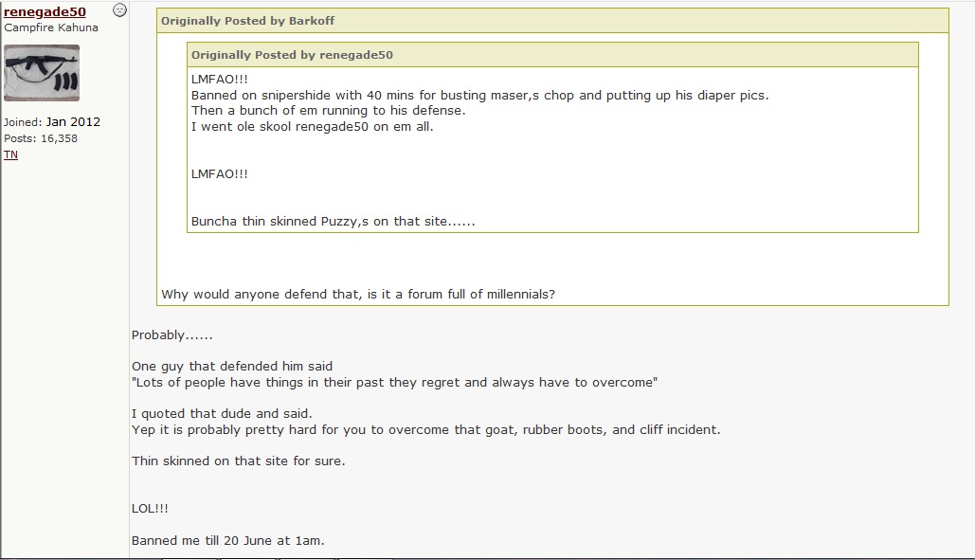975x560 pixels.
Task: Follow the TN location link
Action: pos(10,154)
